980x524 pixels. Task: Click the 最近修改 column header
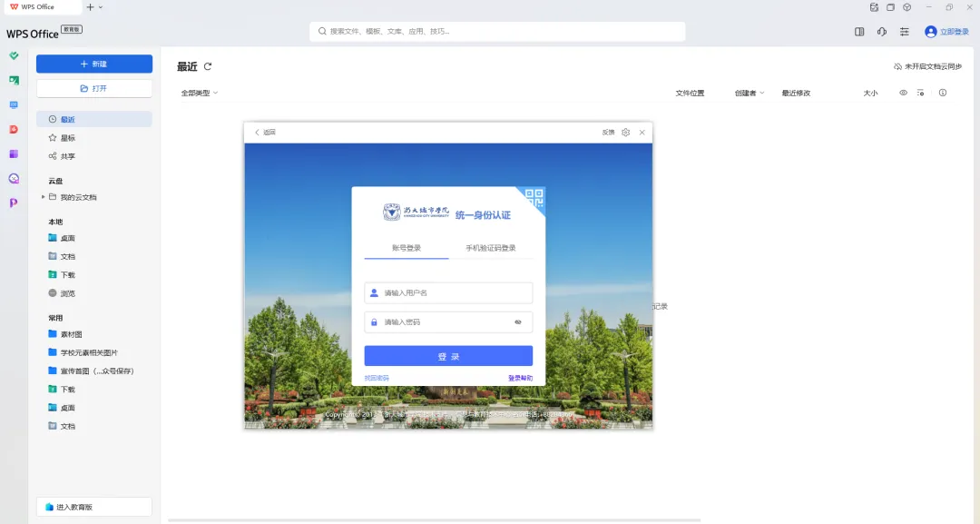point(796,93)
